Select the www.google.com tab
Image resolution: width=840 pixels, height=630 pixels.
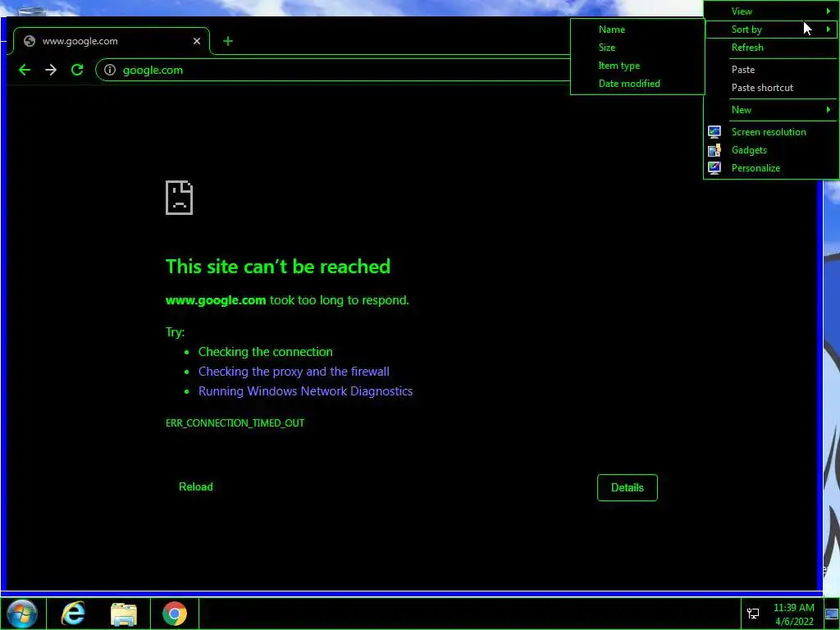pyautogui.click(x=111, y=41)
